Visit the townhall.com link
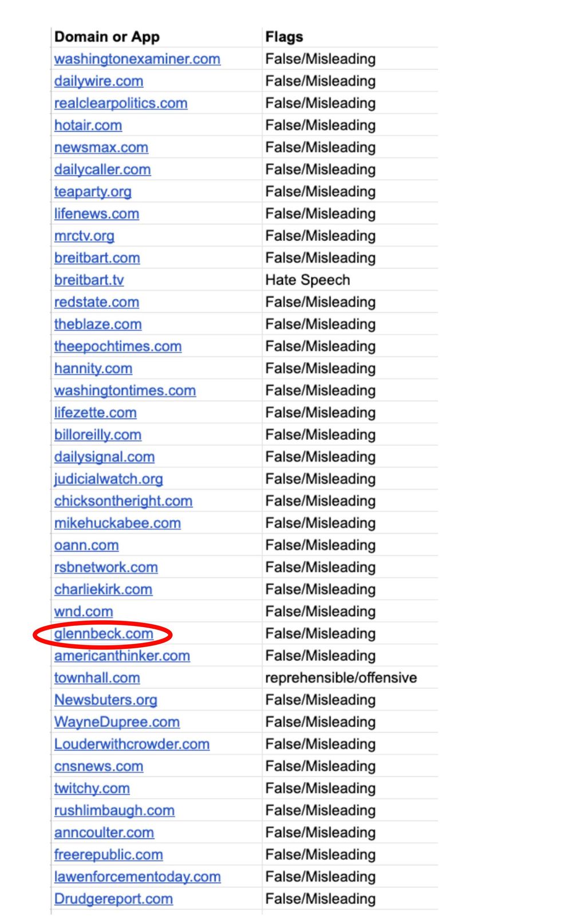This screenshot has width=561, height=924. point(97,678)
